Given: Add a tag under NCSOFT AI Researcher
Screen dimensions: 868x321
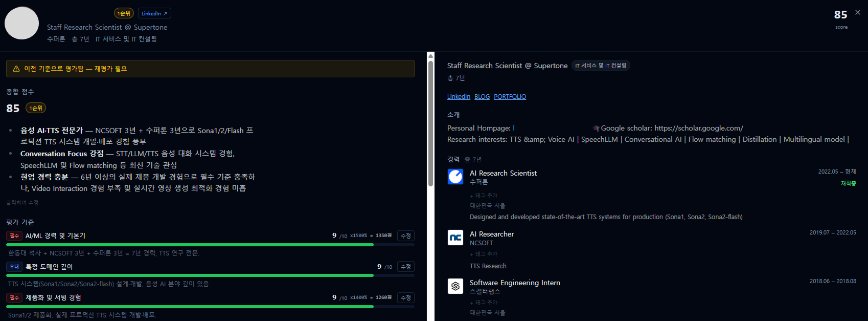Looking at the screenshot, I should (x=484, y=254).
